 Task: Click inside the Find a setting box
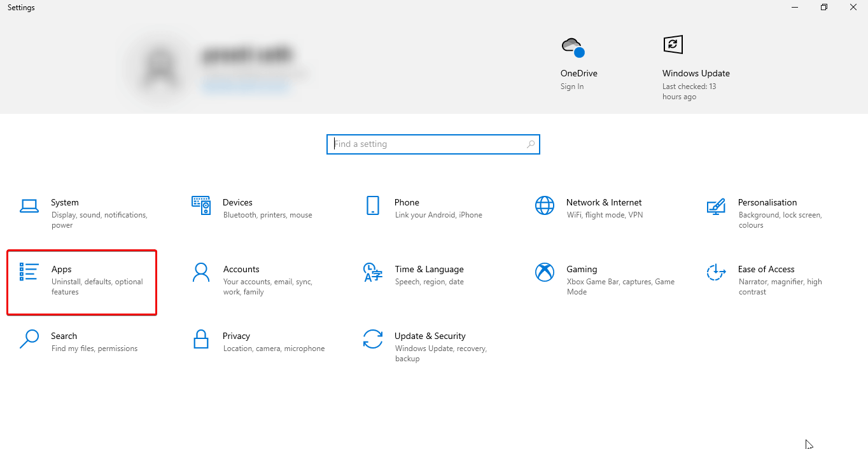pos(426,144)
